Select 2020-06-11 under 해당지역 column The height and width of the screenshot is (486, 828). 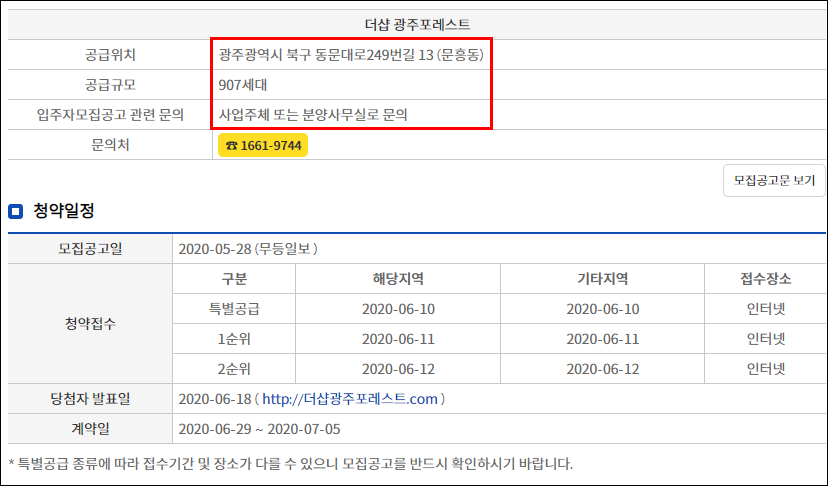398,339
